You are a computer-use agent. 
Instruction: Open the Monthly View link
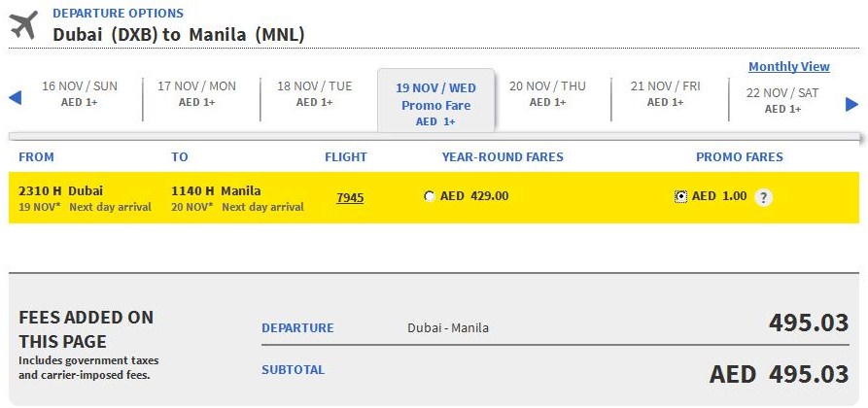pyautogui.click(x=789, y=66)
